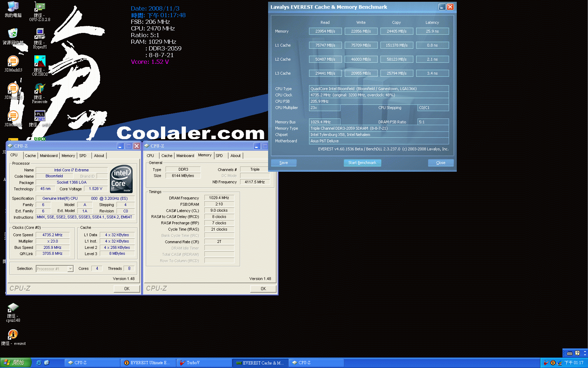Launch the 3DMark03 desktop icon
The width and height of the screenshot is (588, 368).
tap(13, 64)
